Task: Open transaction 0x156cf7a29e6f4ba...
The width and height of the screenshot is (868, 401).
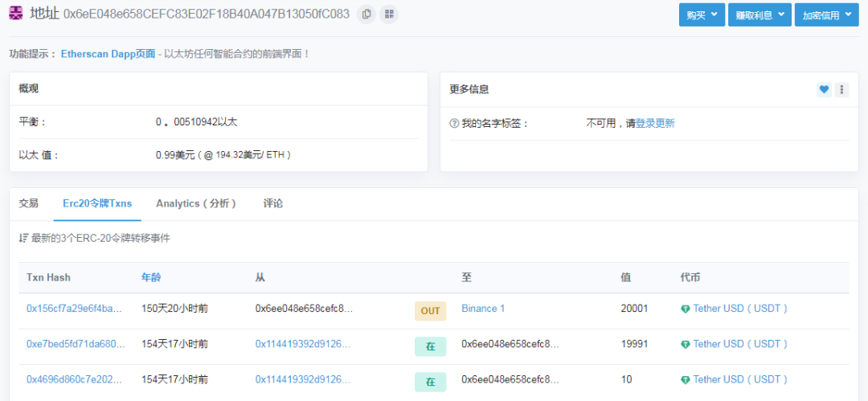Action: (76, 309)
